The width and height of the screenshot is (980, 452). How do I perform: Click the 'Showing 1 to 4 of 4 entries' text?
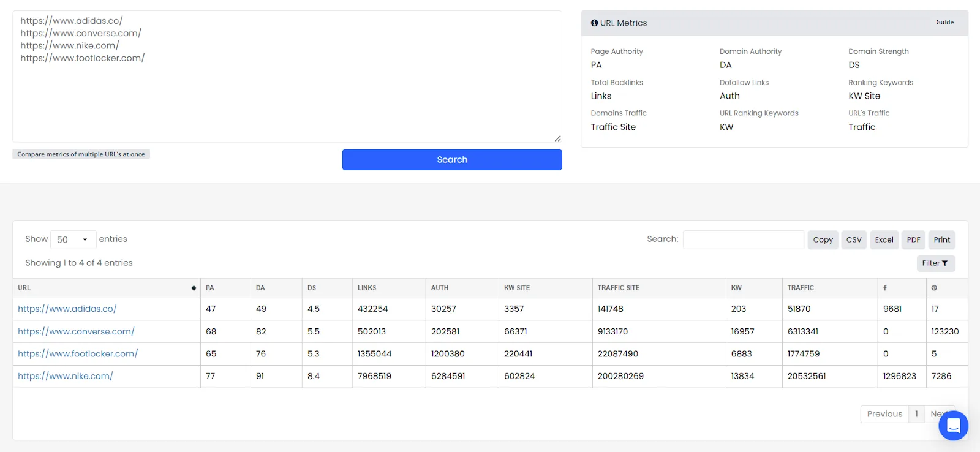pyautogui.click(x=79, y=263)
